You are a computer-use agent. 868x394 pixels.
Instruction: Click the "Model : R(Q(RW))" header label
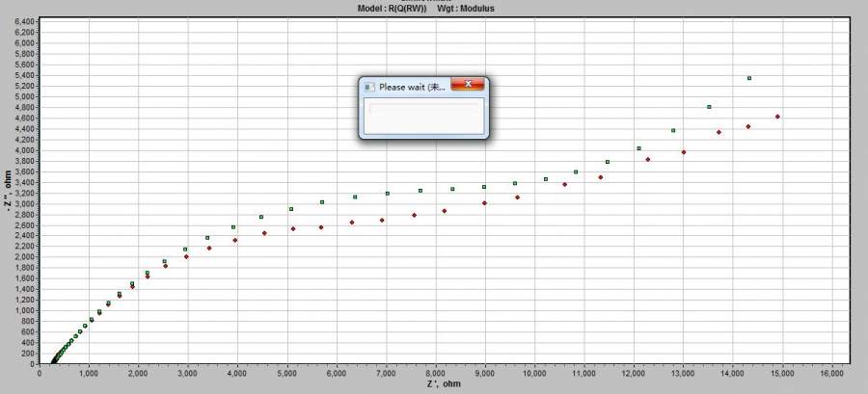point(393,9)
